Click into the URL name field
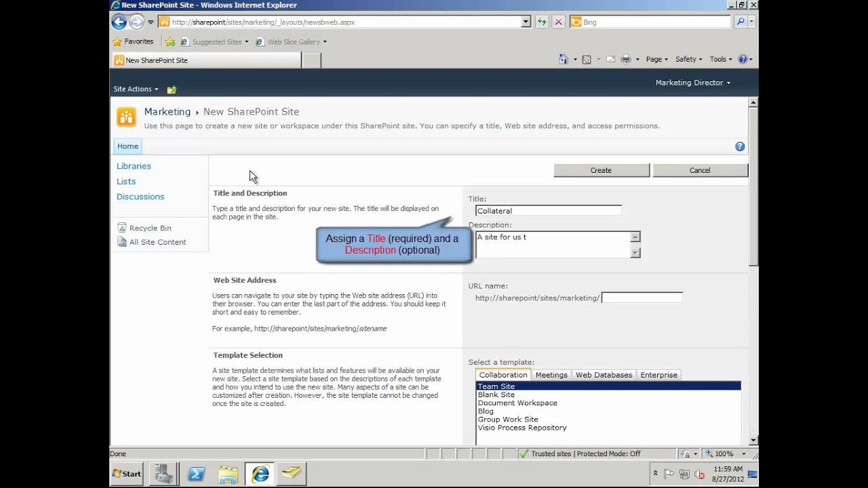The width and height of the screenshot is (868, 488). (x=642, y=298)
